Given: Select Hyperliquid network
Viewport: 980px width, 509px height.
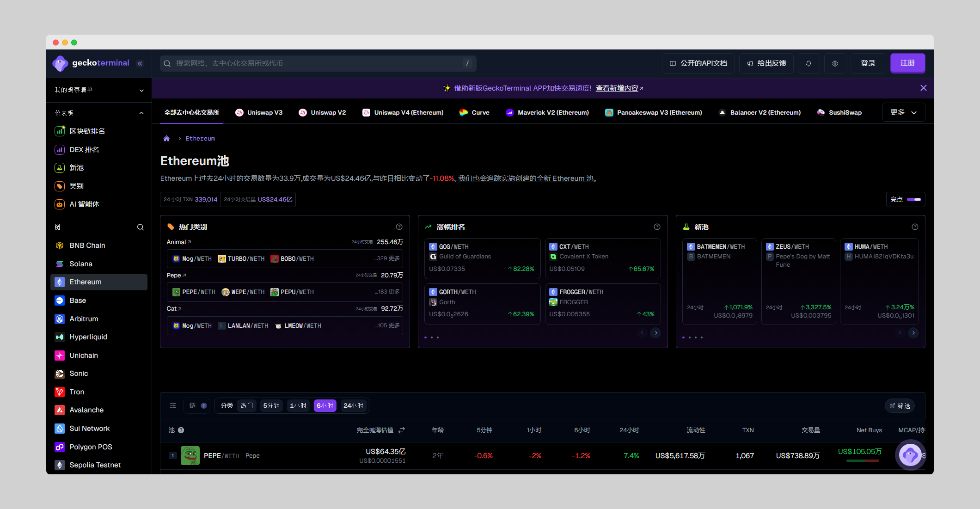Looking at the screenshot, I should tap(99, 337).
